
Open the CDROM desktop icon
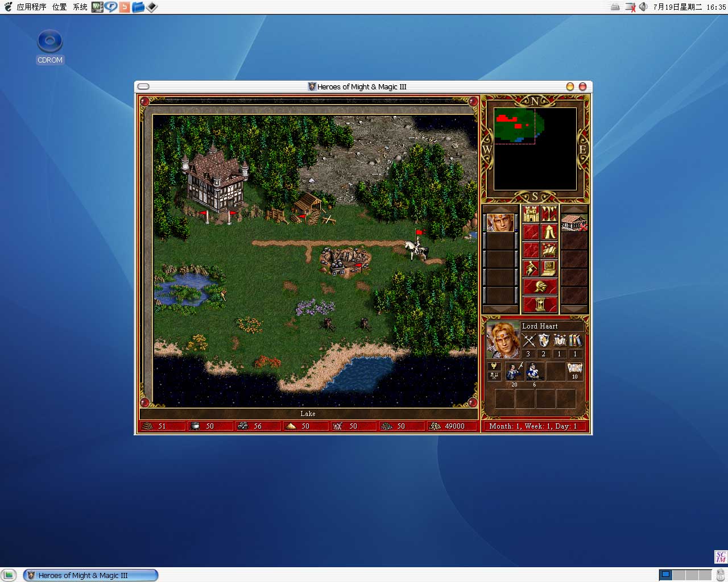coord(50,47)
